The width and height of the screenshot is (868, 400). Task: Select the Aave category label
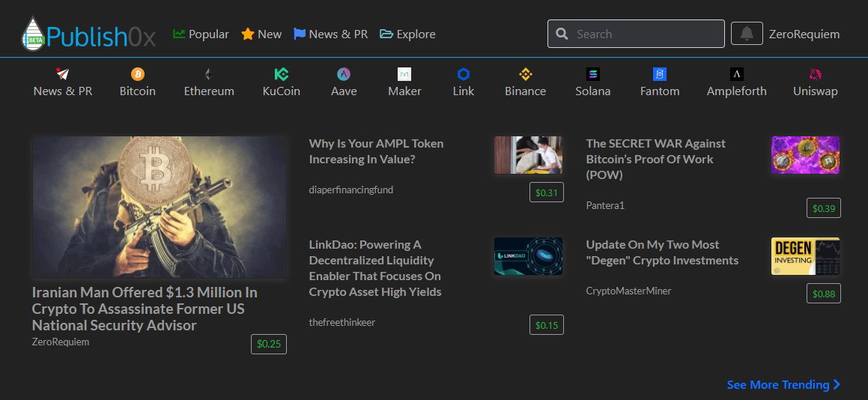(x=344, y=91)
